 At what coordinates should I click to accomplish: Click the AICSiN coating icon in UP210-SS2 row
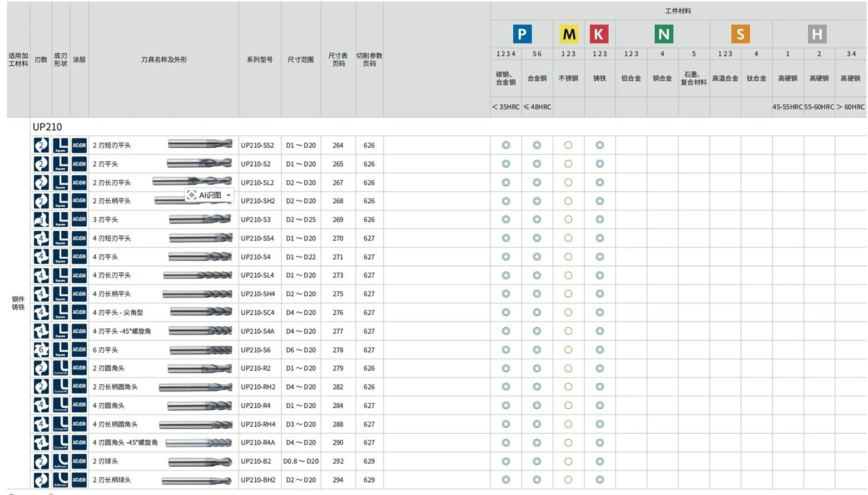coord(79,145)
